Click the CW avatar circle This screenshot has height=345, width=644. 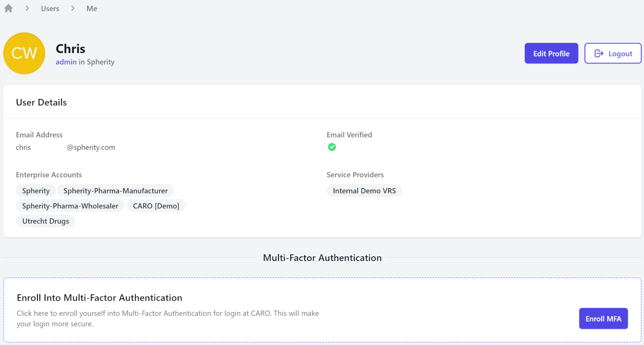coord(24,53)
